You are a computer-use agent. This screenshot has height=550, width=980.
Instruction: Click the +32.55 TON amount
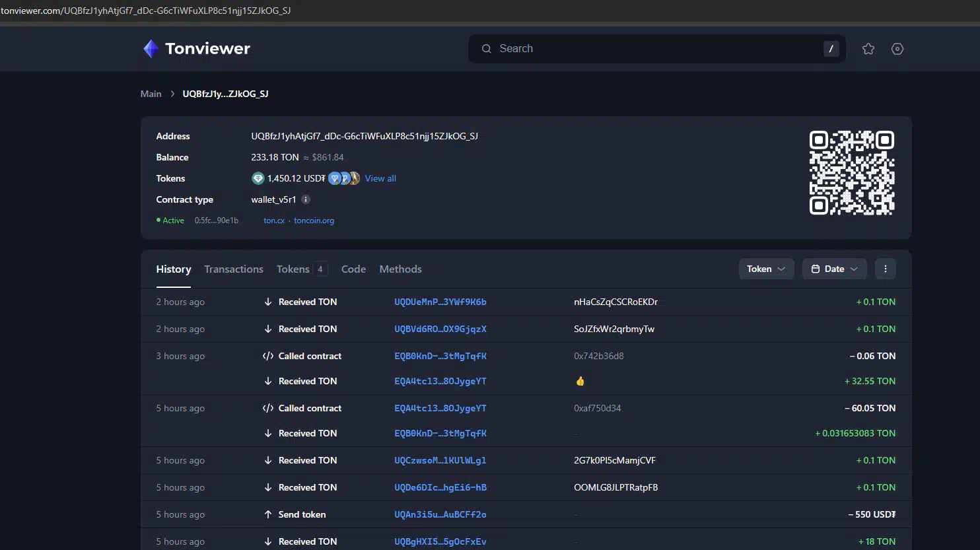point(870,381)
